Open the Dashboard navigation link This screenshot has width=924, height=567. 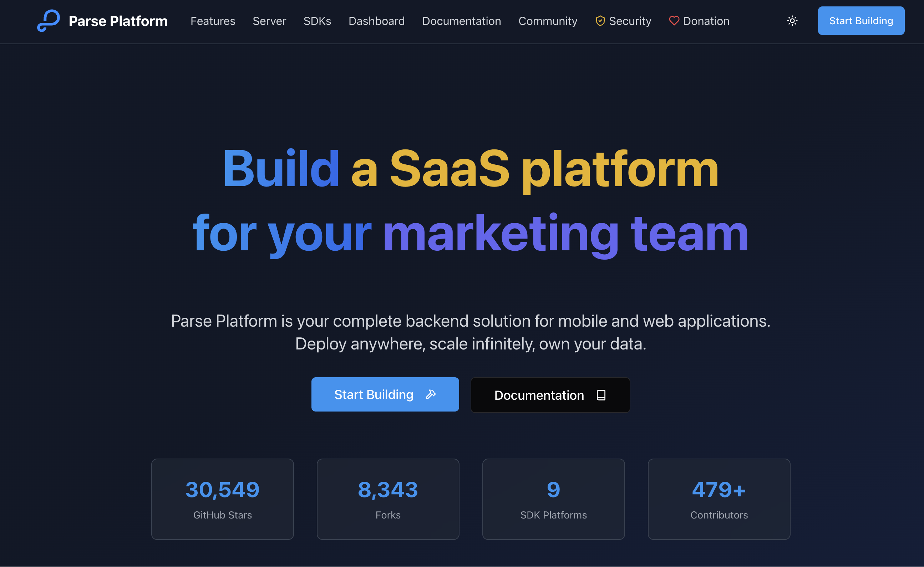(x=376, y=21)
